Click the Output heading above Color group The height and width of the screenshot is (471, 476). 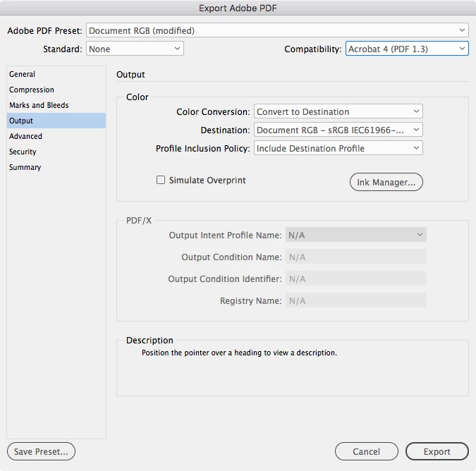coord(130,75)
